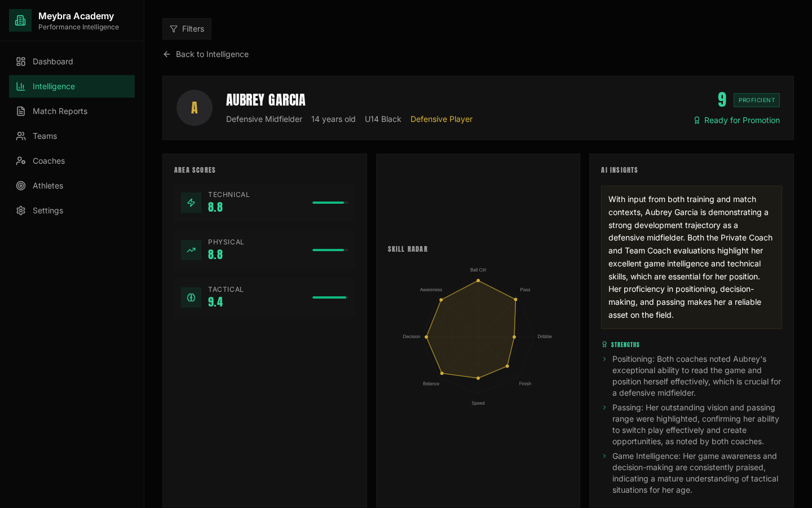Open Match Reports section
812x508 pixels.
click(72, 111)
